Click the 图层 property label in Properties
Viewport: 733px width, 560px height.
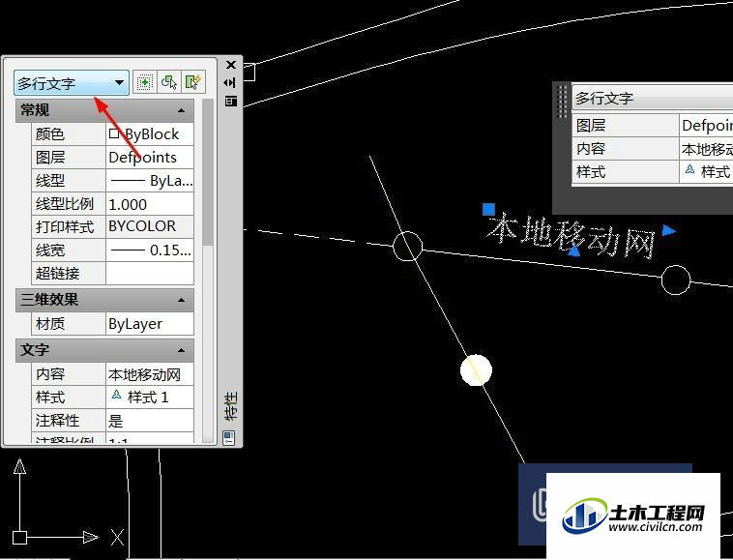click(x=50, y=158)
